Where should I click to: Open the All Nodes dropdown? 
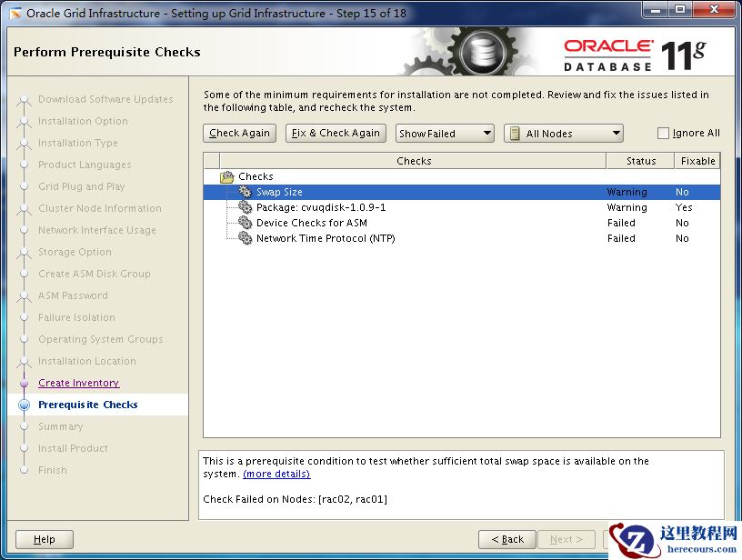click(x=564, y=134)
